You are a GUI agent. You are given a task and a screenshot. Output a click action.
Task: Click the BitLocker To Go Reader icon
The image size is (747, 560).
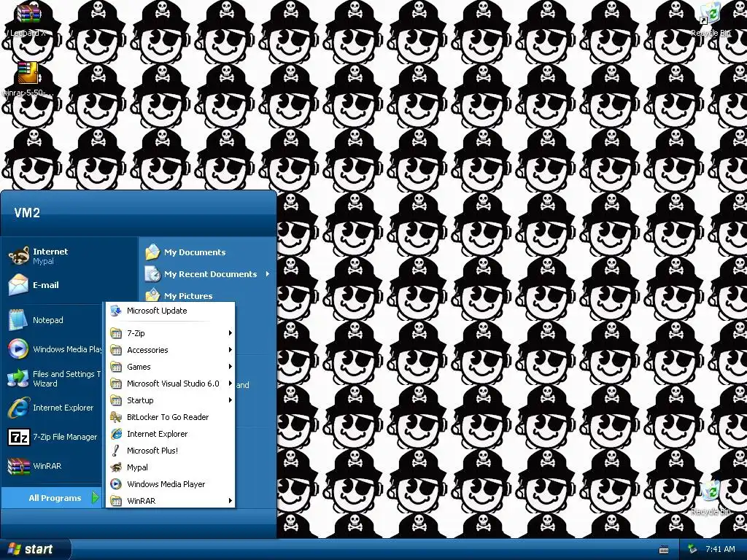(116, 417)
